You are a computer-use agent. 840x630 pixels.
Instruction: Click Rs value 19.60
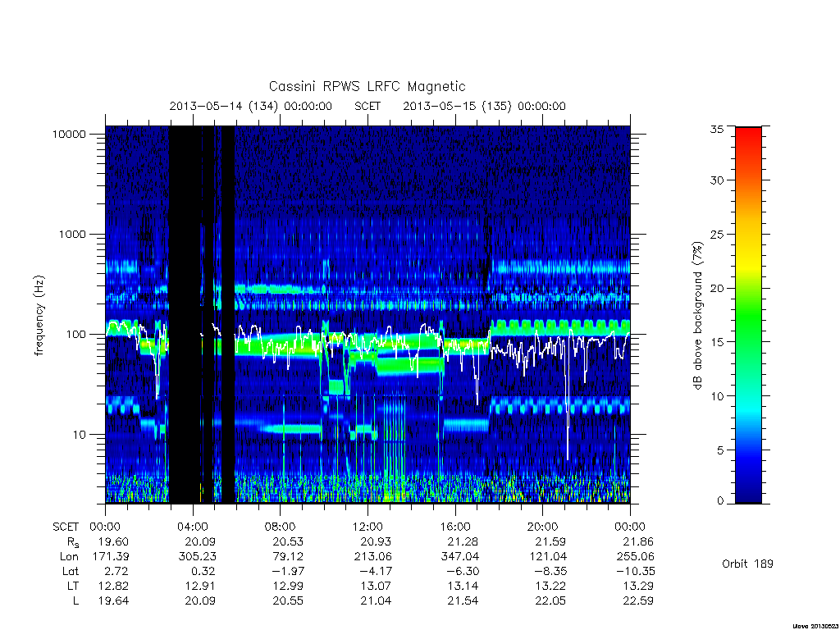tap(113, 541)
